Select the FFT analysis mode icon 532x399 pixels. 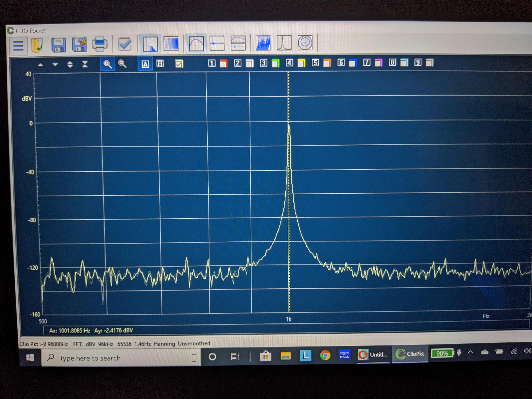[150, 44]
